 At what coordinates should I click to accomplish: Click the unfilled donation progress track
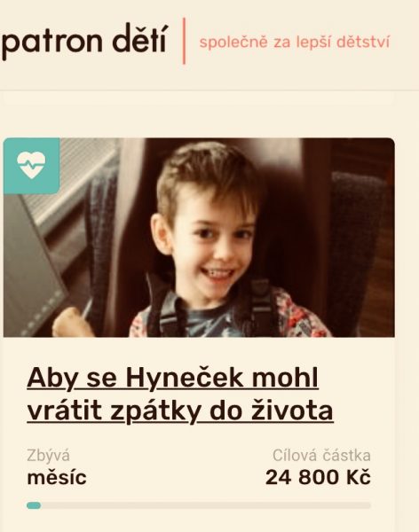[206, 505]
